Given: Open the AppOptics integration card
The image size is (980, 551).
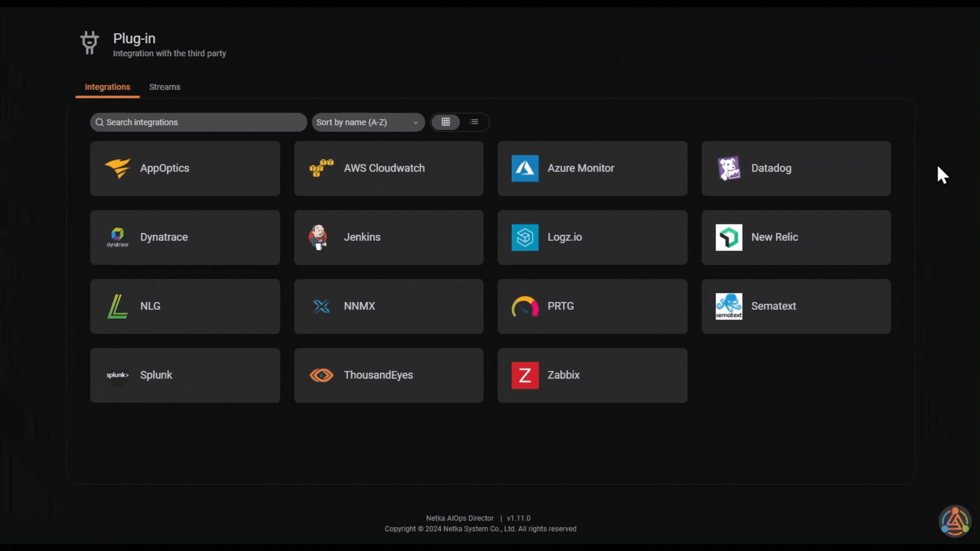Looking at the screenshot, I should [x=185, y=168].
